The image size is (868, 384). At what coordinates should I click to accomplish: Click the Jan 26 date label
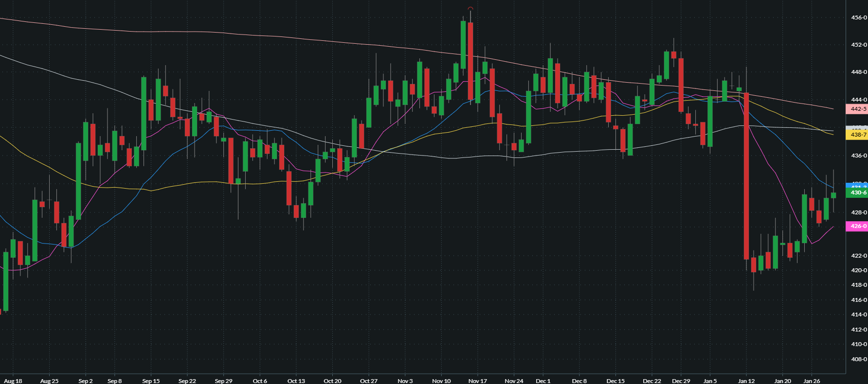(x=811, y=381)
